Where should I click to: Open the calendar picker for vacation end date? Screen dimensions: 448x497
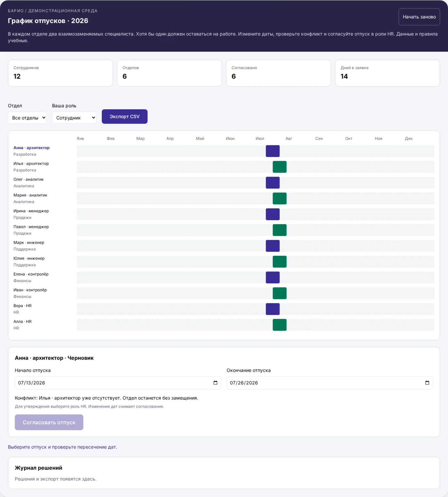(x=427, y=383)
